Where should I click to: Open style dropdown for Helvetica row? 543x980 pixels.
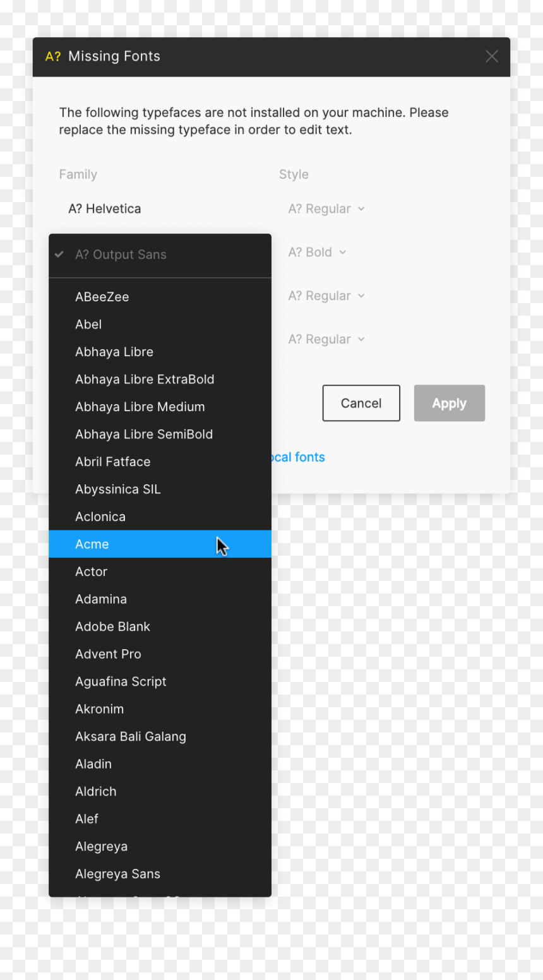(326, 209)
